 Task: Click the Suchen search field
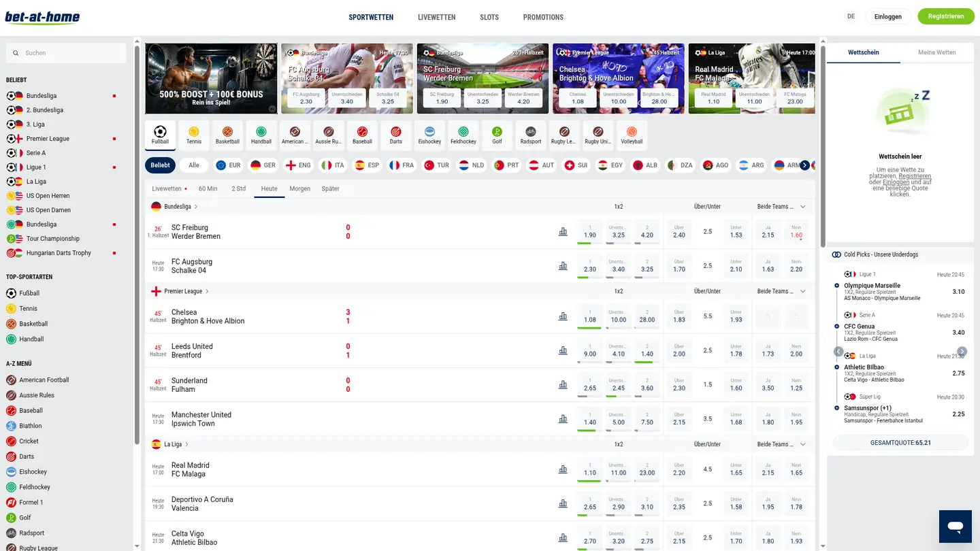pos(66,53)
